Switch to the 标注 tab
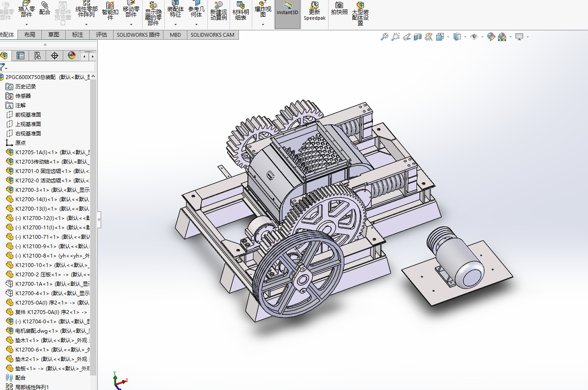588x390 pixels. pyautogui.click(x=78, y=35)
